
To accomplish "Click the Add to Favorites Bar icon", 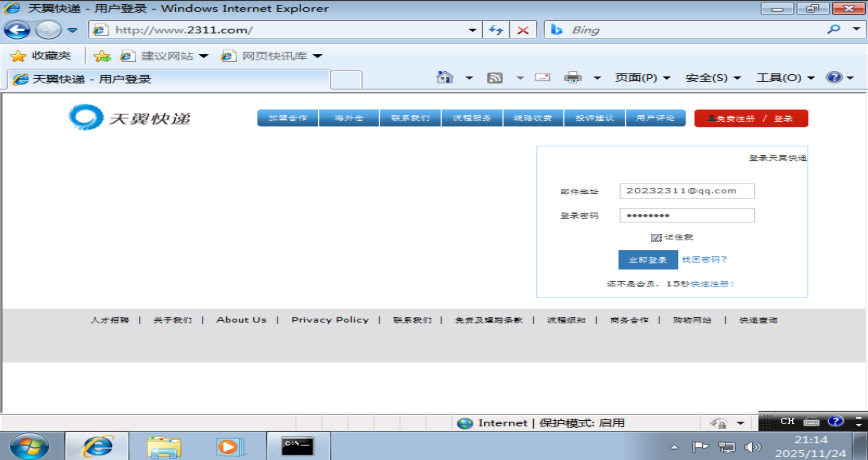I will pyautogui.click(x=102, y=56).
